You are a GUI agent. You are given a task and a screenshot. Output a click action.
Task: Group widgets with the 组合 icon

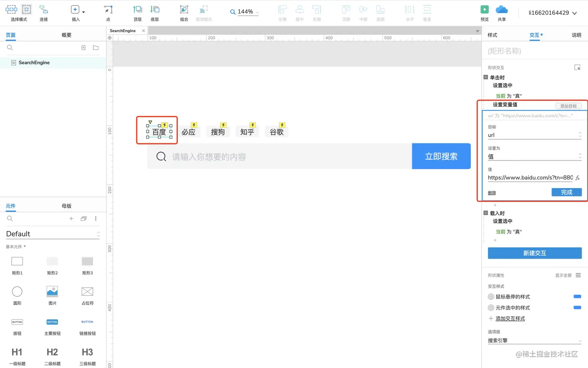coord(184,9)
